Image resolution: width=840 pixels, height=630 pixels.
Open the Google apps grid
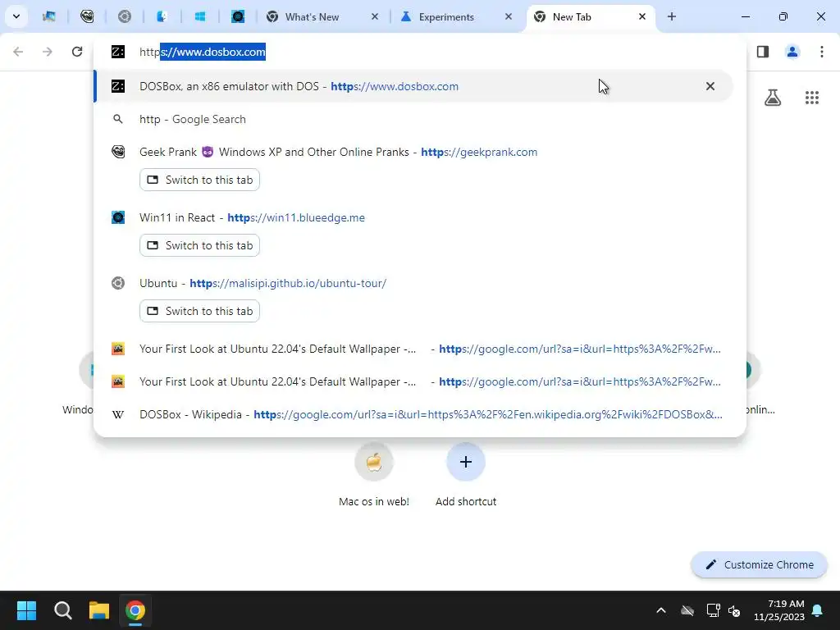[x=812, y=98]
